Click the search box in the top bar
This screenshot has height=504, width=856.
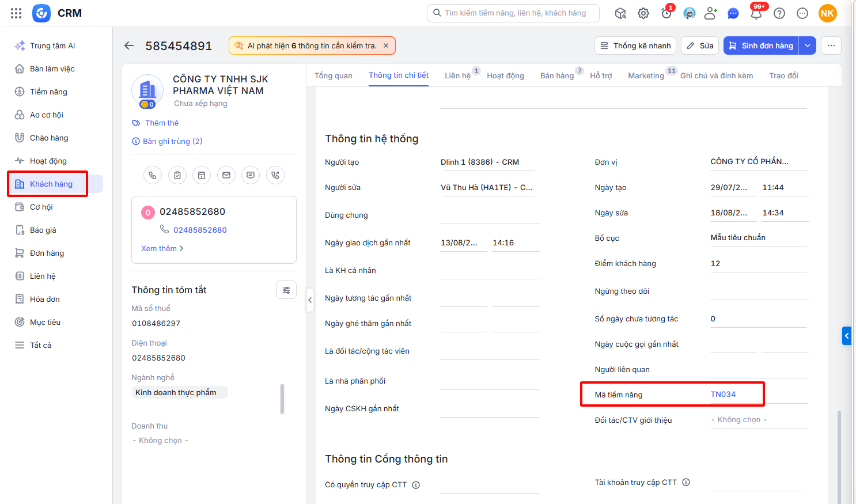point(513,13)
